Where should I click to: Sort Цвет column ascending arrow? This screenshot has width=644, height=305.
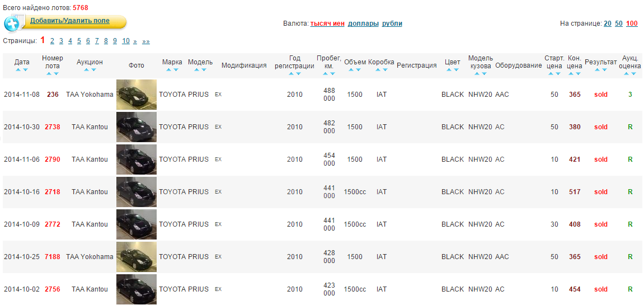coord(449,70)
